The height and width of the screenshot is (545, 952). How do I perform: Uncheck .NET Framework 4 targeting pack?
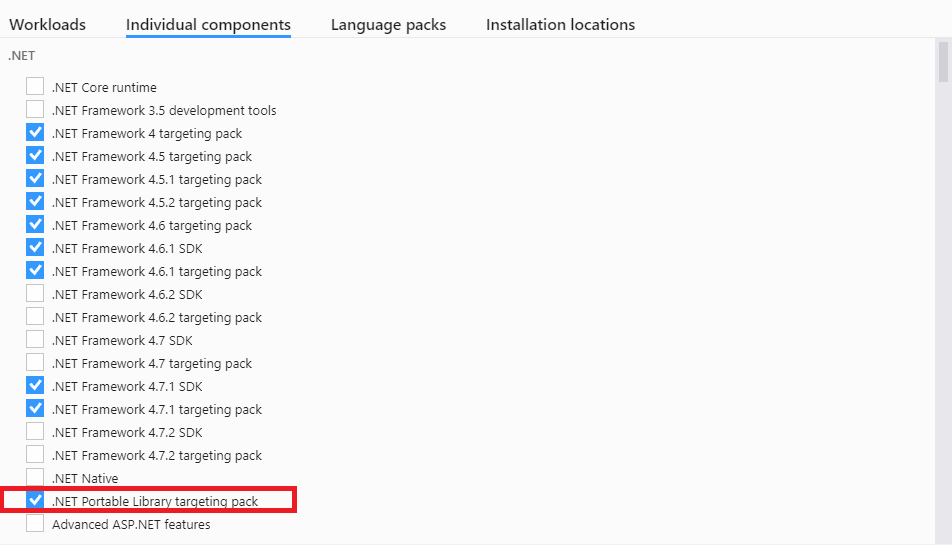[x=35, y=133]
